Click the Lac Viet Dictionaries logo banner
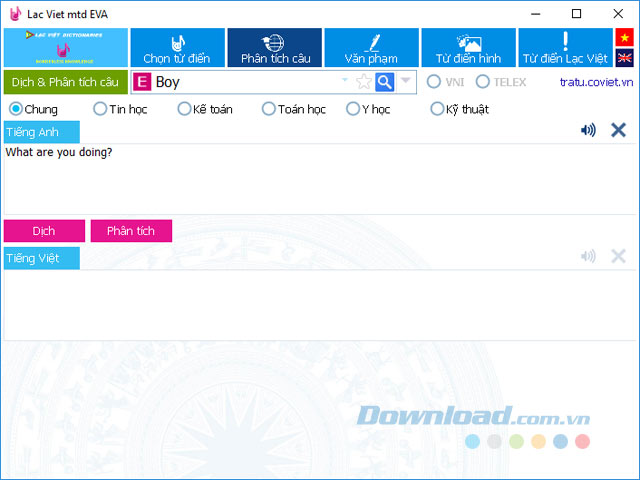The width and height of the screenshot is (640, 480). [66, 47]
